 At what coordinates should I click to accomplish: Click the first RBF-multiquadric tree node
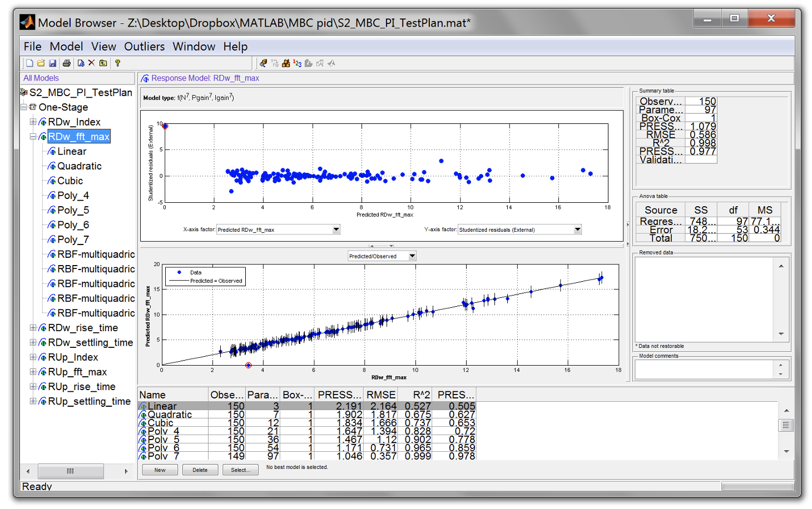pyautogui.click(x=96, y=255)
